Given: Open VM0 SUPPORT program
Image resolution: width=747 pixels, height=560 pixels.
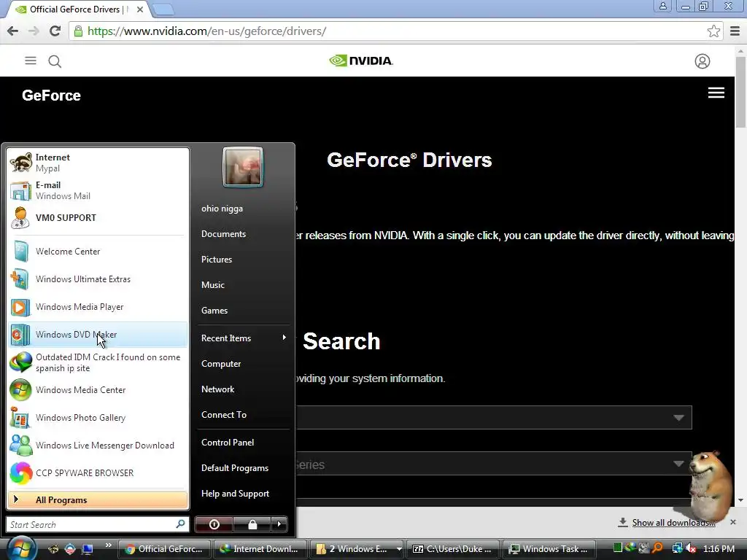Looking at the screenshot, I should (98, 218).
